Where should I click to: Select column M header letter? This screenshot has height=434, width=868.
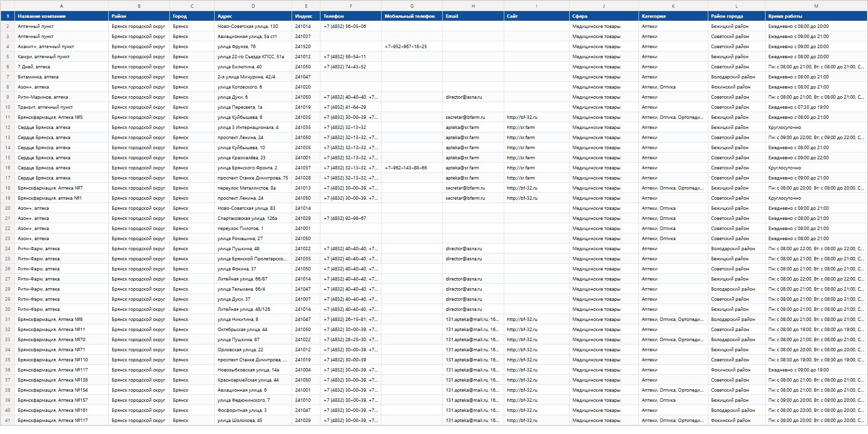point(816,6)
